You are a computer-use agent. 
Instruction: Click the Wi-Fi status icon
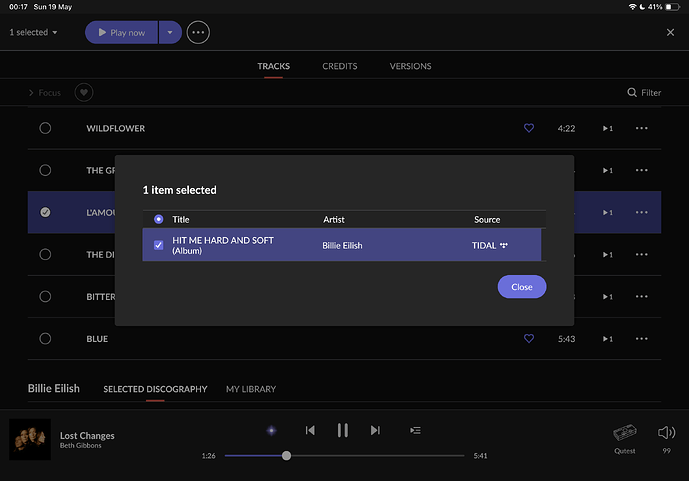632,7
